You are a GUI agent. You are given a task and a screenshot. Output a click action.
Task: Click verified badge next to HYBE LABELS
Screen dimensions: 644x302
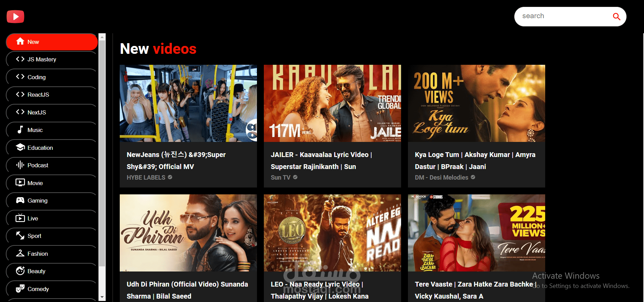[170, 177]
